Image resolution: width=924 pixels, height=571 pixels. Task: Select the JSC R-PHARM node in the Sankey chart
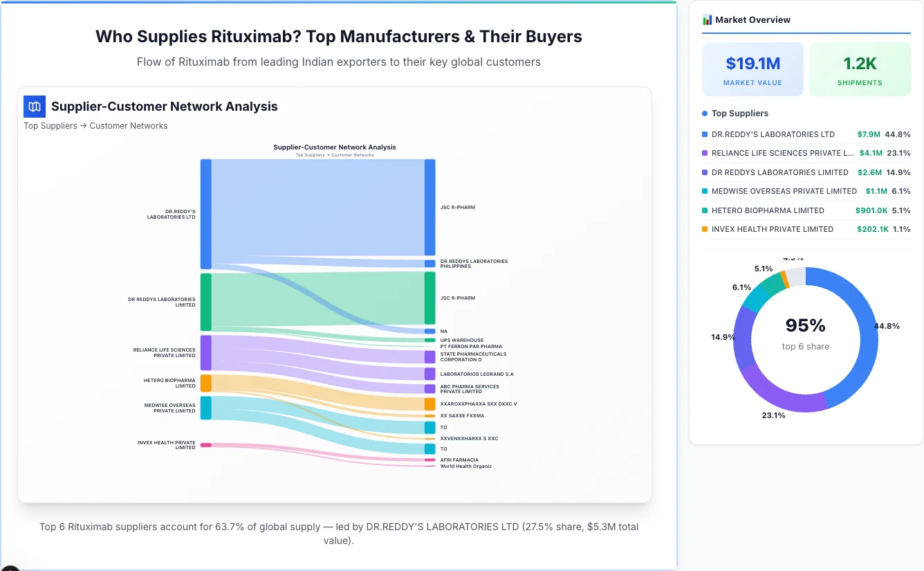pos(429,207)
